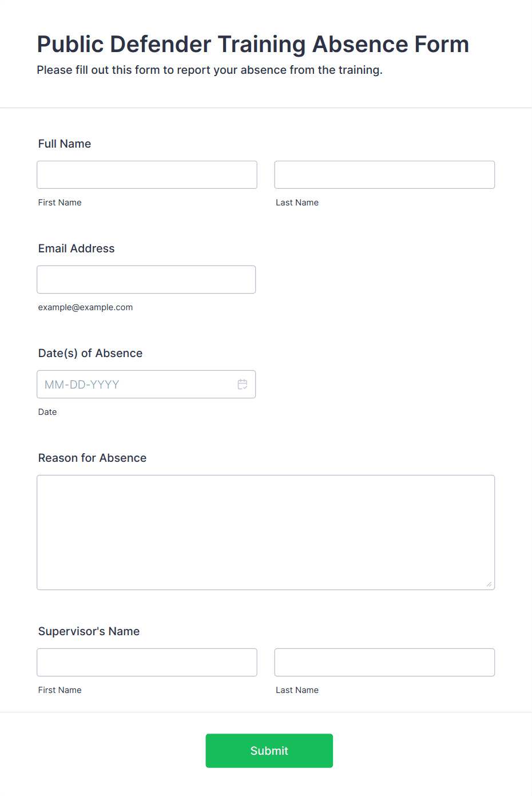Click the Full Name first name field
Screen dimensions: 532x796
[147, 175]
